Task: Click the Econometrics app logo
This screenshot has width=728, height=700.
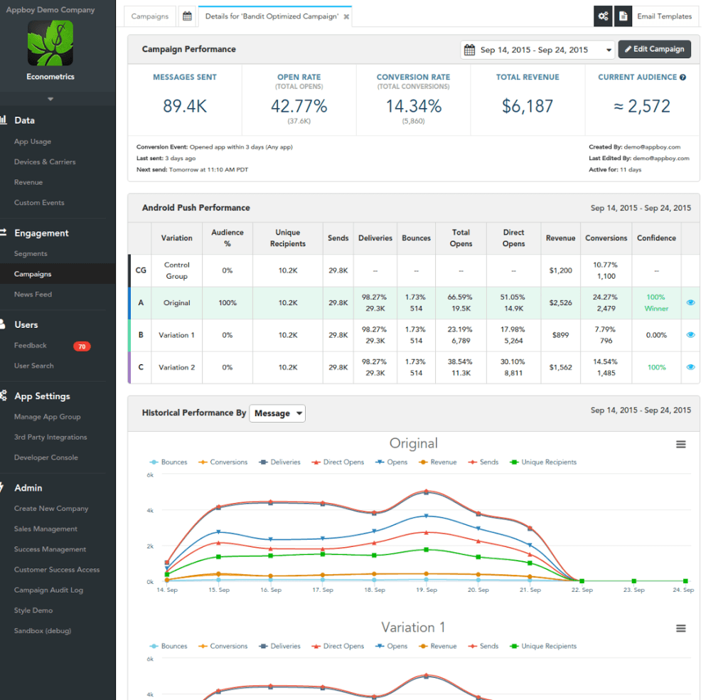Action: click(x=50, y=43)
